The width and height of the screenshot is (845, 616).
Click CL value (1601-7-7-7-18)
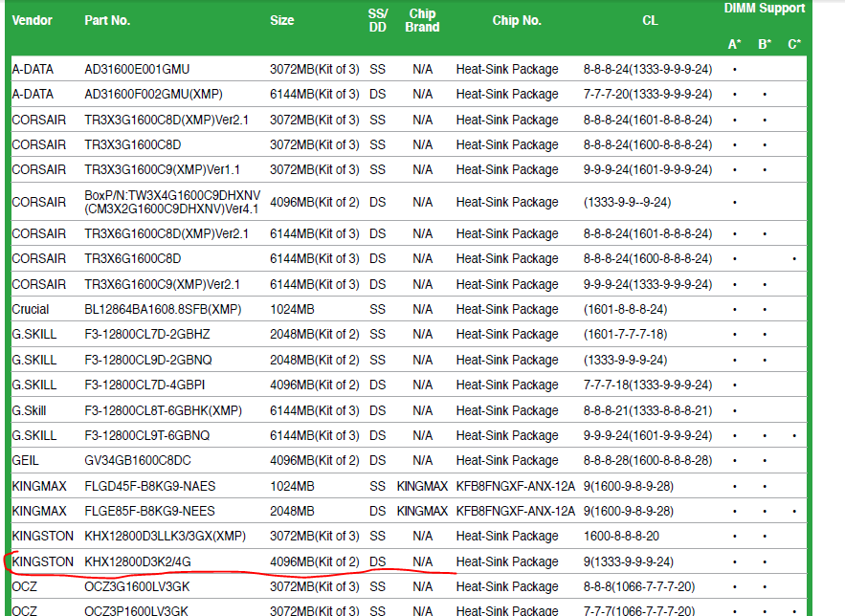625,335
